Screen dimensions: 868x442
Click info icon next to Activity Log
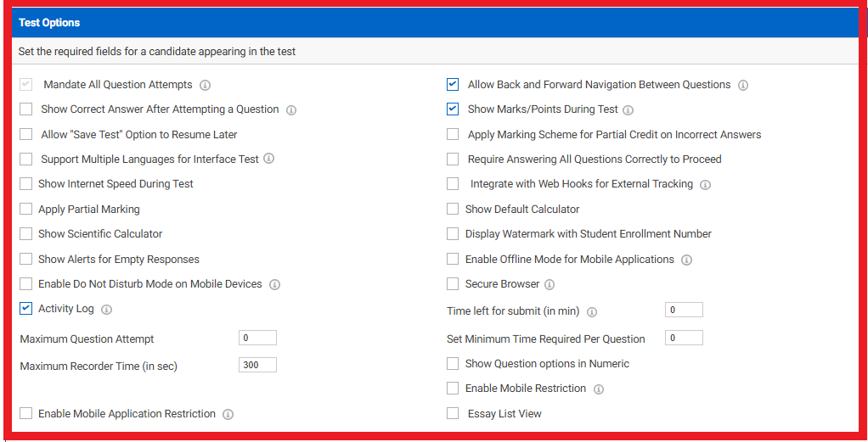pyautogui.click(x=106, y=310)
